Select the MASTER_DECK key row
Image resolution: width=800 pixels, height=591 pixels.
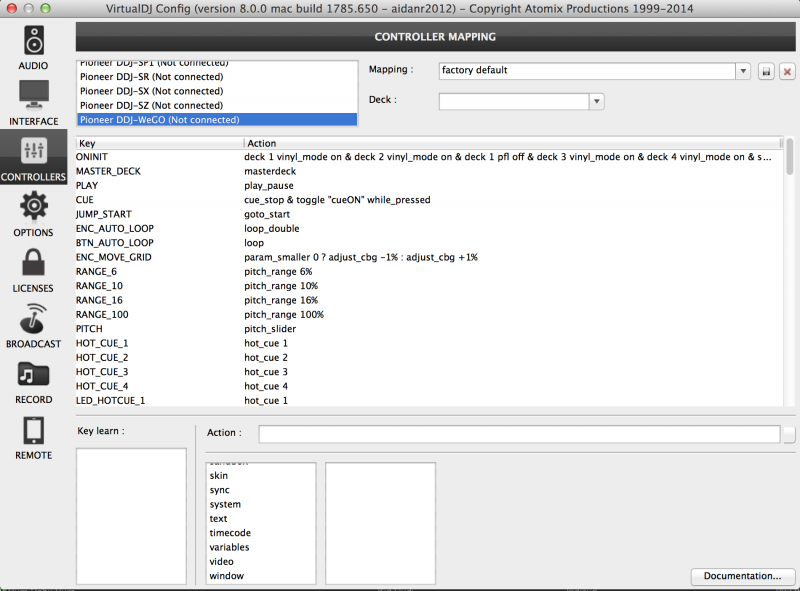(x=429, y=171)
